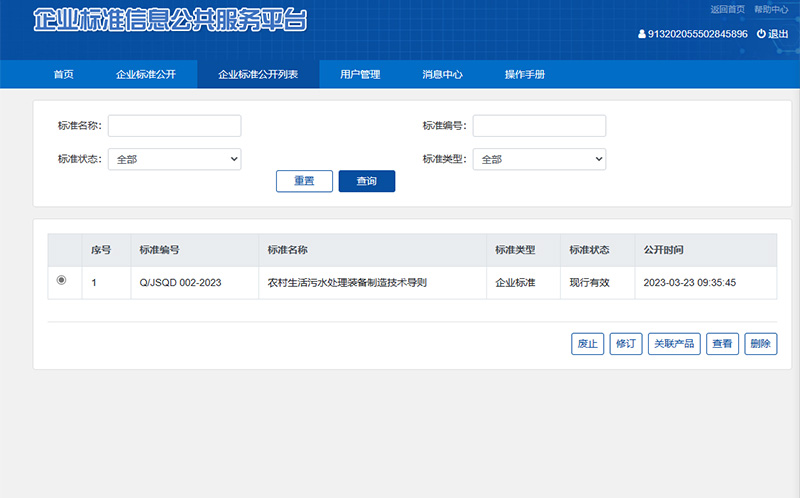Screen dimensions: 800x498
Task: Click the 废止 button
Action: (587, 344)
